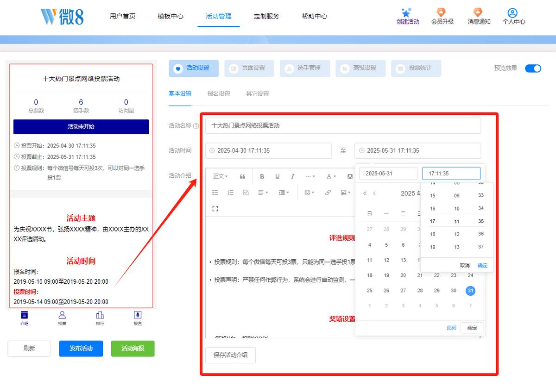Viewport: 556px width, 392px height.
Task: Insert a to-do checklist
Action: pos(246,193)
